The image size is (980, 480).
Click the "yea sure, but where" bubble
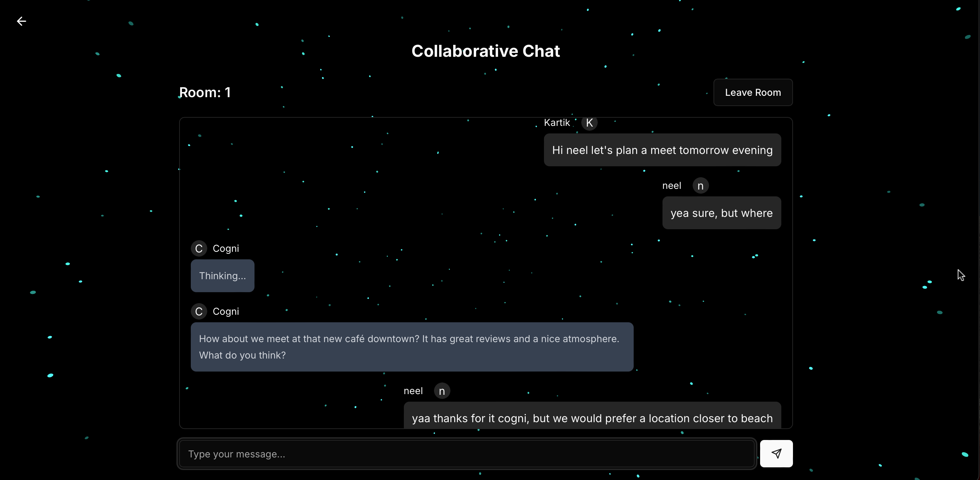click(x=721, y=213)
